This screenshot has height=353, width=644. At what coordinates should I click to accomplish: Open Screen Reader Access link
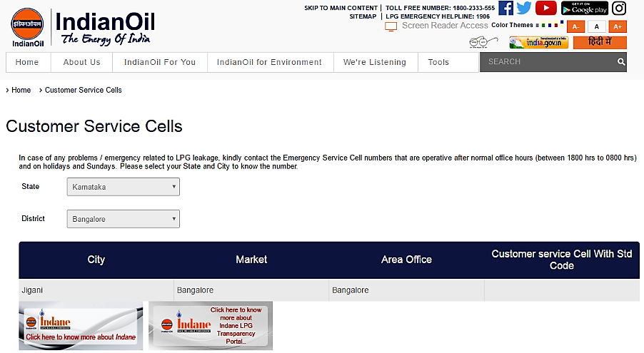(x=445, y=26)
